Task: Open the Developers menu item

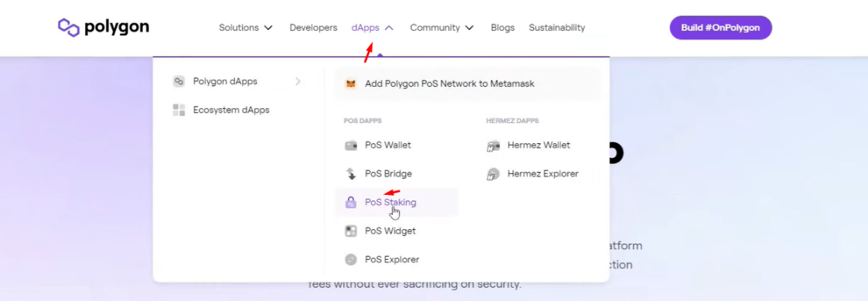Action: pyautogui.click(x=313, y=28)
